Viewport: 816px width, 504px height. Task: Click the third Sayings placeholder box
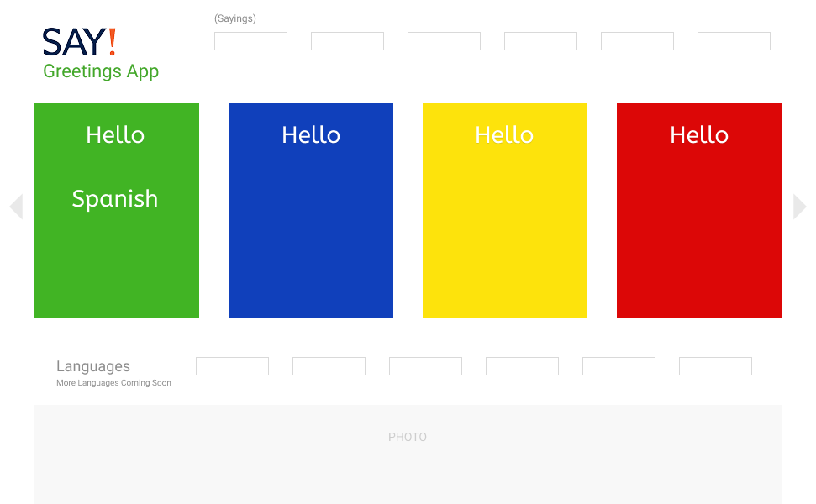tap(444, 41)
